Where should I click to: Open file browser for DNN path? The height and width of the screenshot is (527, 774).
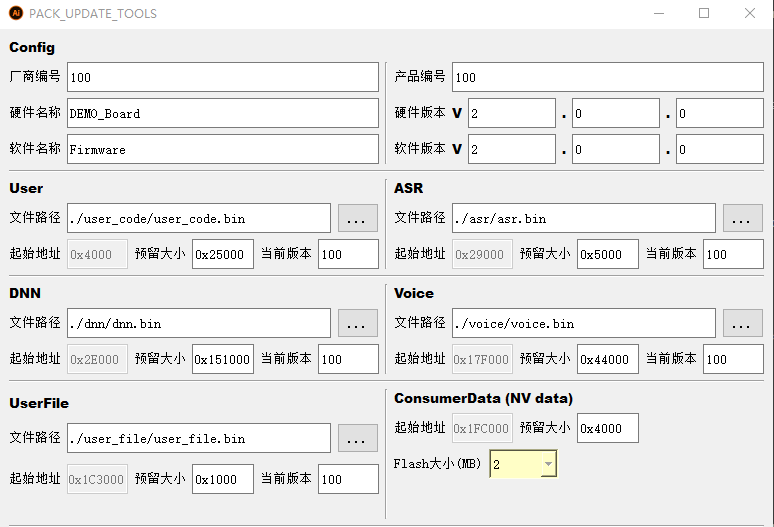[x=357, y=323]
